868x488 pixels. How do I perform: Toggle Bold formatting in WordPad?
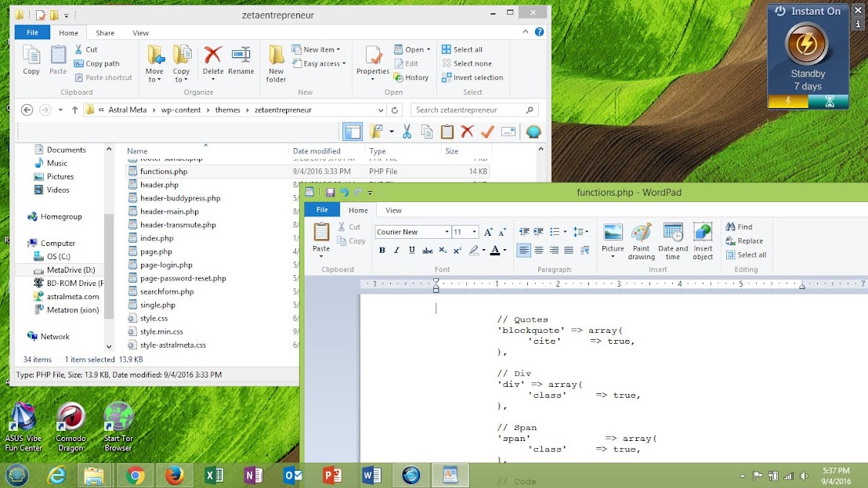coord(382,250)
